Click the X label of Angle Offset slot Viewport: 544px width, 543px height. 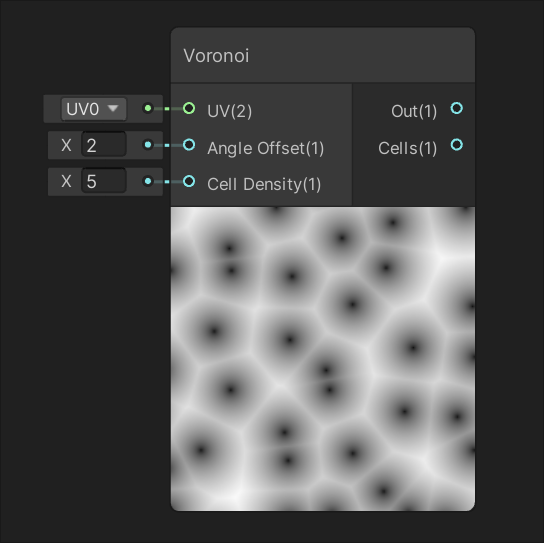[x=66, y=145]
